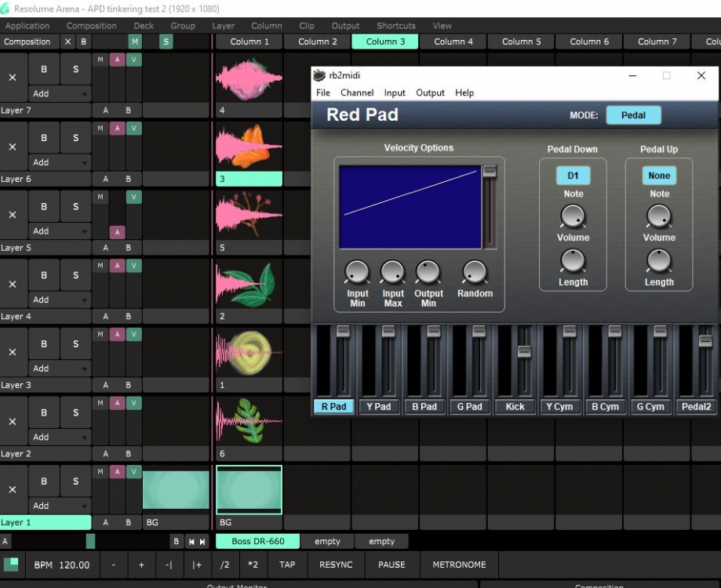This screenshot has width=721, height=588.
Task: Click the Output Min knob
Action: point(428,273)
